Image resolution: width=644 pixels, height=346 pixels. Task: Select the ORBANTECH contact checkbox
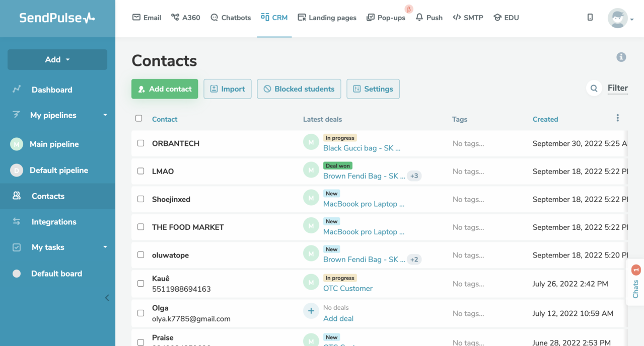tap(141, 143)
